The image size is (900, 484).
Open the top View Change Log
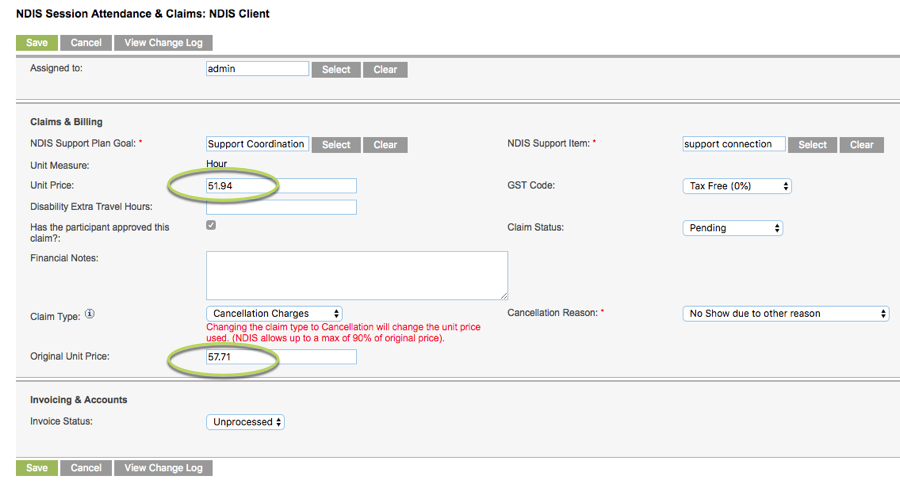(x=163, y=42)
